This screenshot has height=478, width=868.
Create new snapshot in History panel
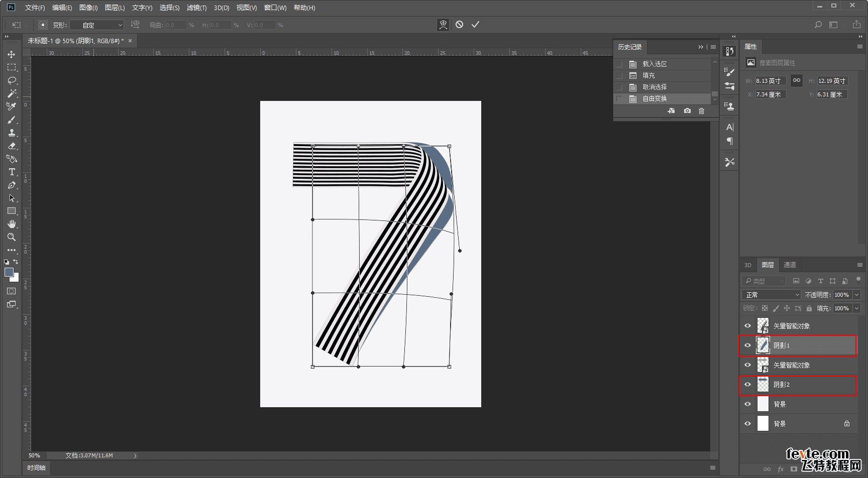[x=687, y=111]
